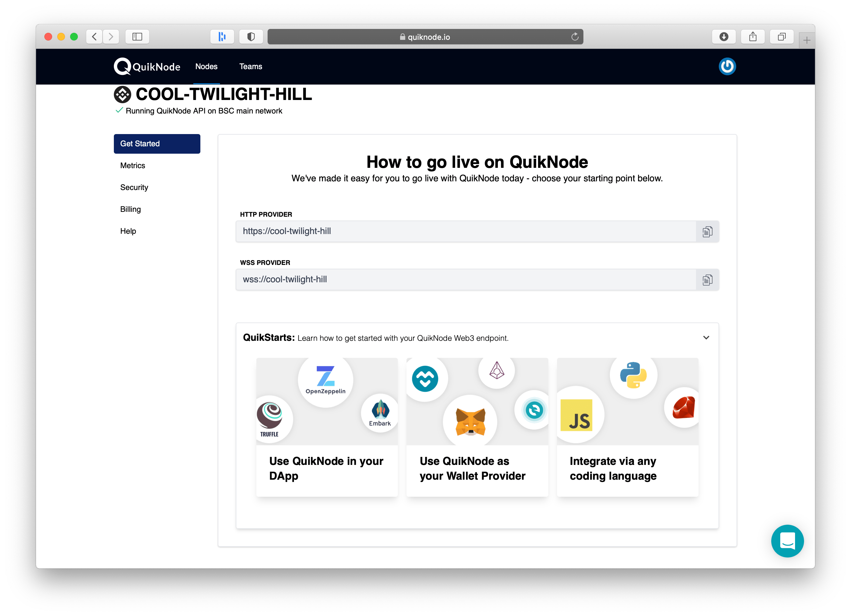Collapse the QuikStarts section chevron
Viewport: 851px width, 616px height.
click(706, 338)
